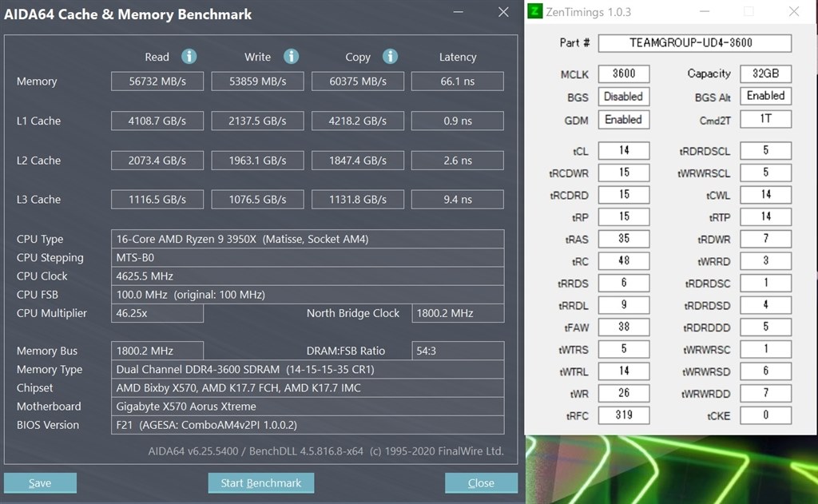Click the tWR value 26
Screen dimensions: 818x504
pos(623,394)
